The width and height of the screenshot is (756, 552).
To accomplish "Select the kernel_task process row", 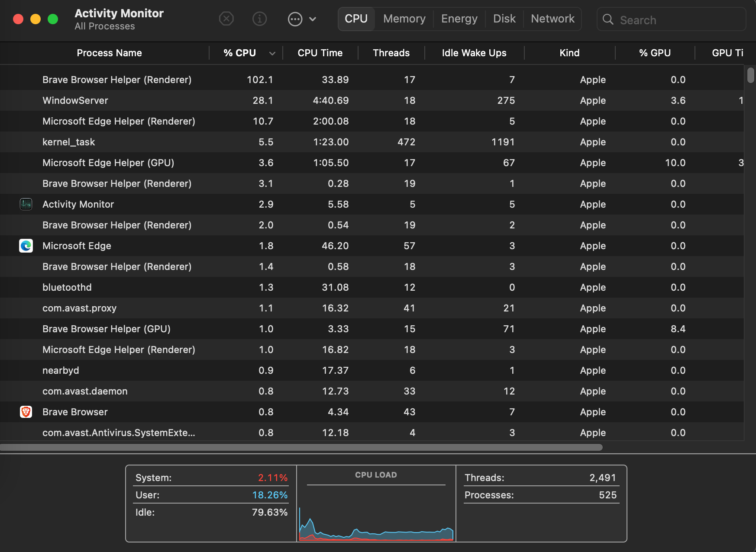I will 372,142.
